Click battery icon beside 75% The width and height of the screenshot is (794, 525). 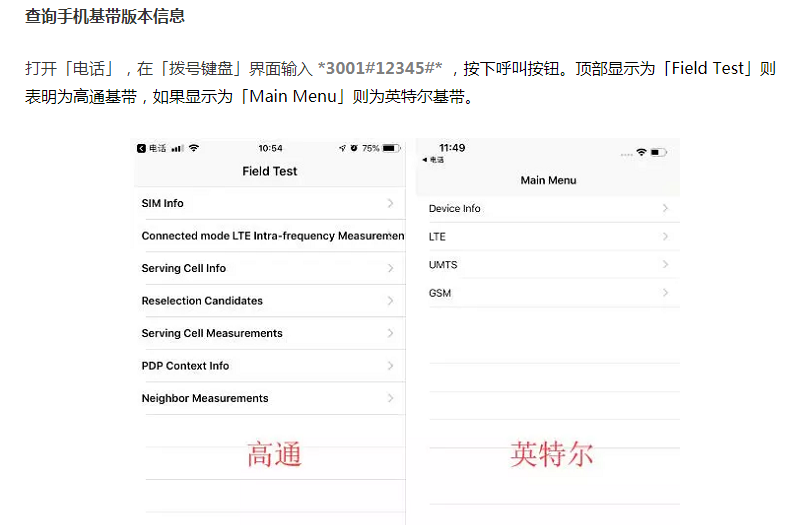click(x=392, y=148)
